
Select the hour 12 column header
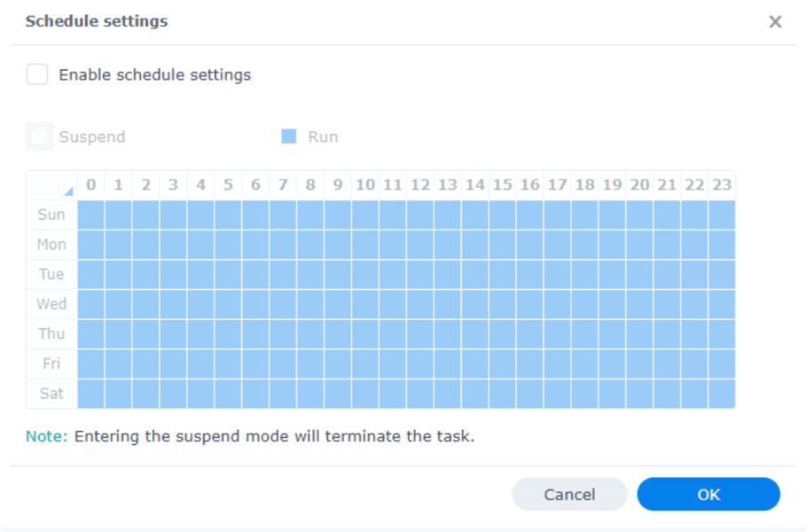click(x=420, y=185)
